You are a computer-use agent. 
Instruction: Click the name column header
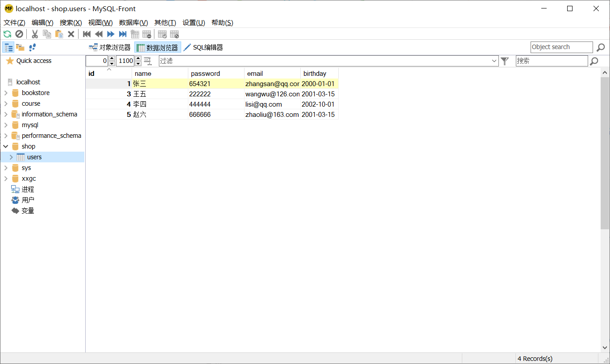coord(160,73)
